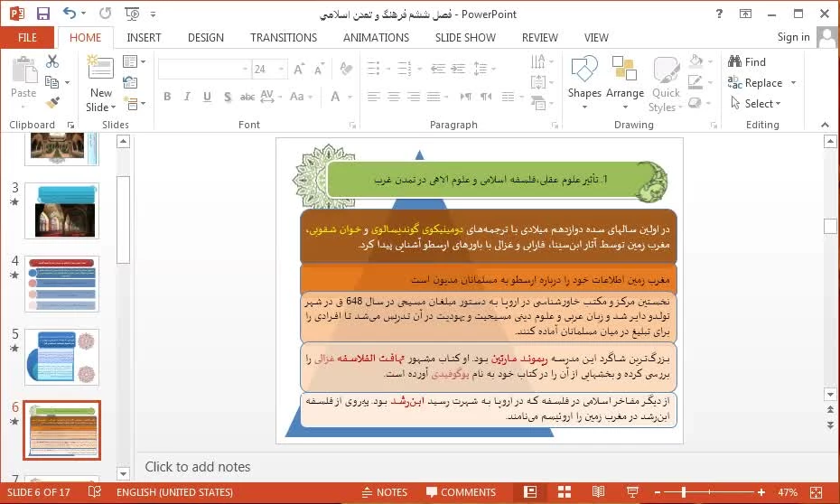Open the Shapes gallery

[x=584, y=82]
